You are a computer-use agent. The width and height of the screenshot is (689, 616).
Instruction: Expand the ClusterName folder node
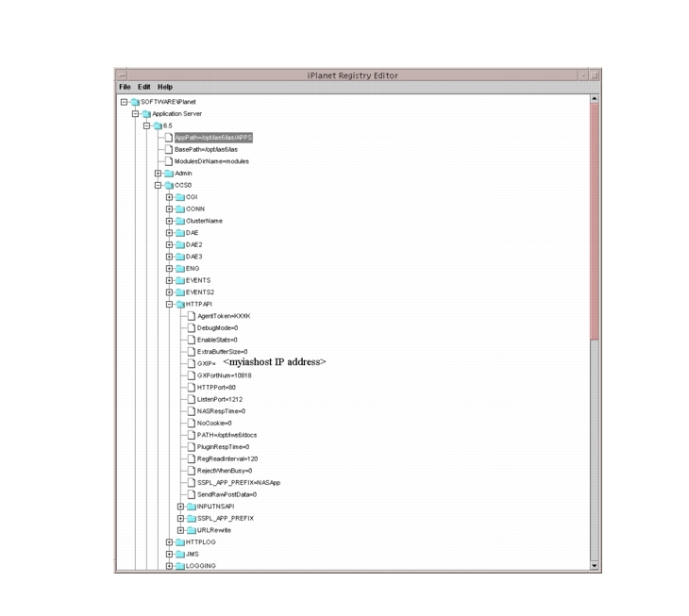click(169, 221)
